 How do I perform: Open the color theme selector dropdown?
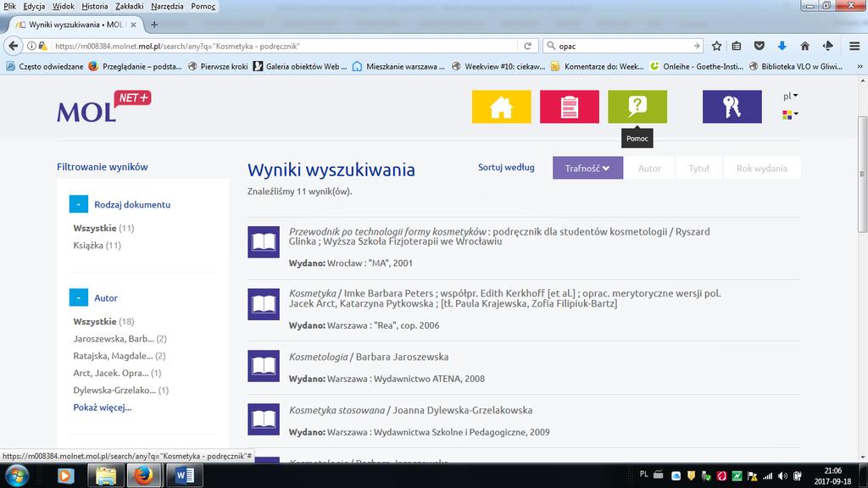[790, 114]
